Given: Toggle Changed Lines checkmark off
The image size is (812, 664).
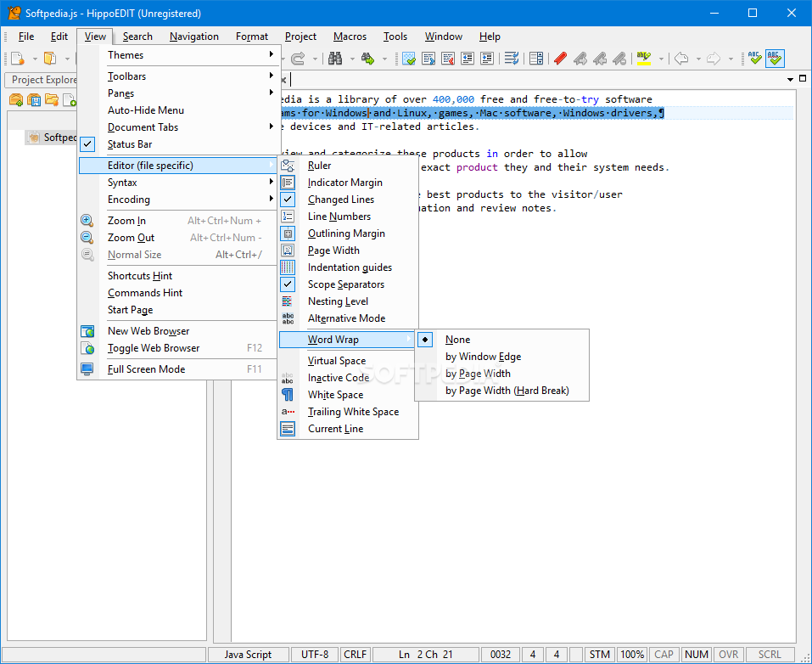Looking at the screenshot, I should click(348, 200).
